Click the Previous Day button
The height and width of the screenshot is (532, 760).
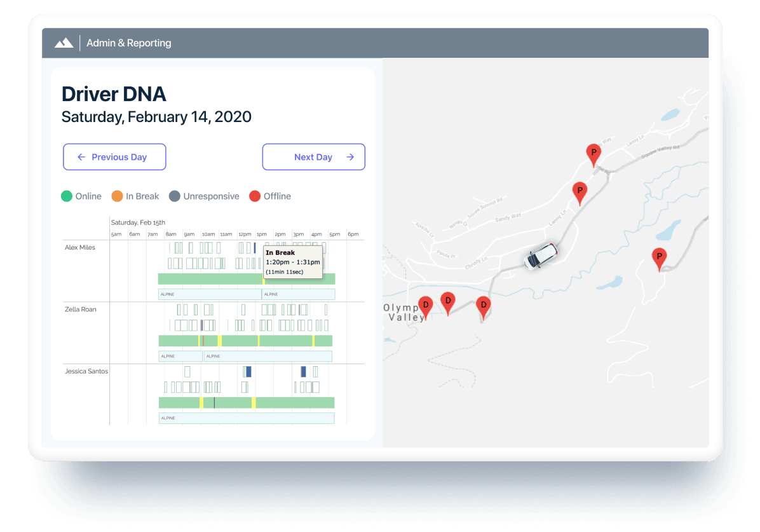[114, 157]
